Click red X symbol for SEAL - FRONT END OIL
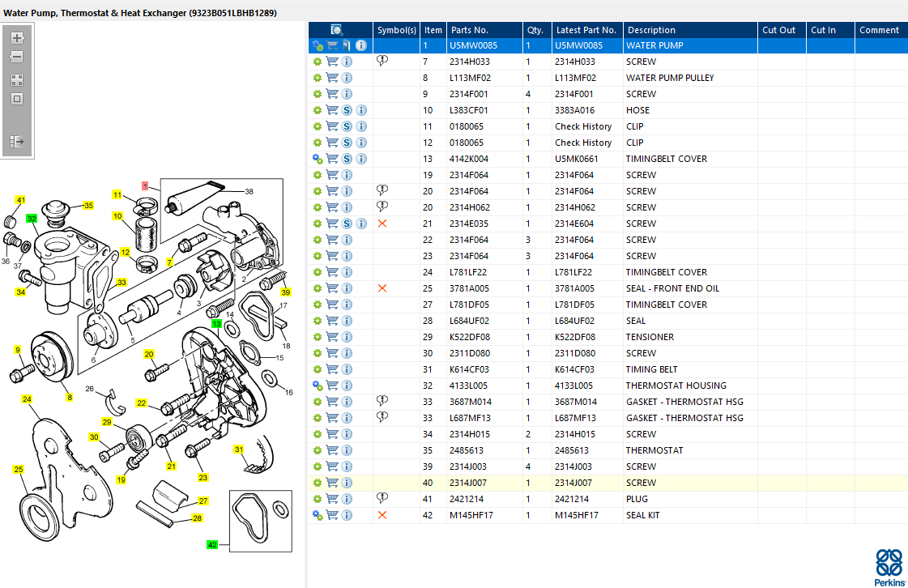This screenshot has height=588, width=908. coord(382,288)
